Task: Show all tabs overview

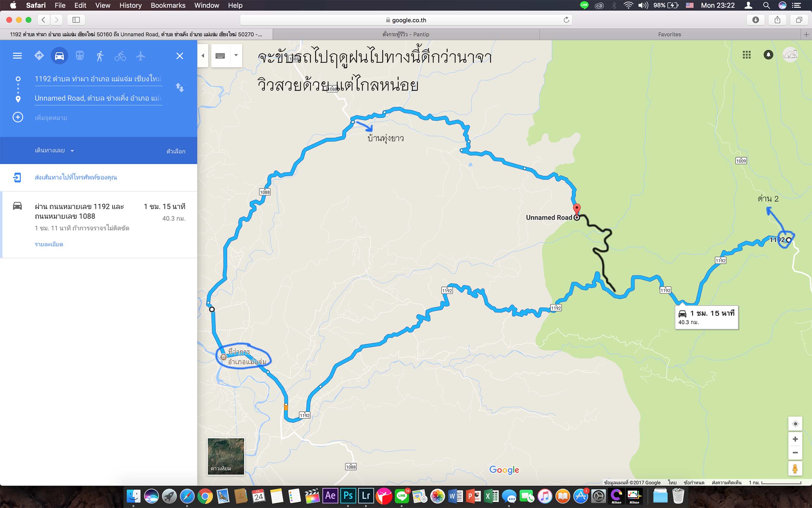Action: (x=799, y=20)
